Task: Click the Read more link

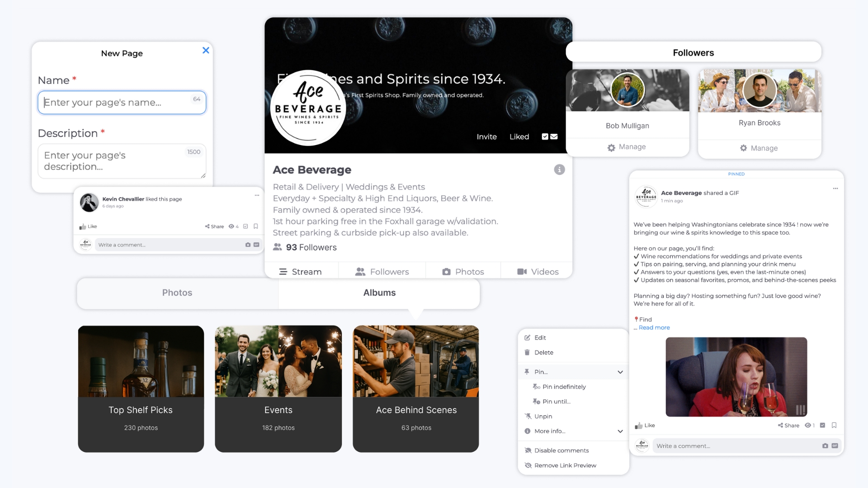Action: click(x=654, y=328)
